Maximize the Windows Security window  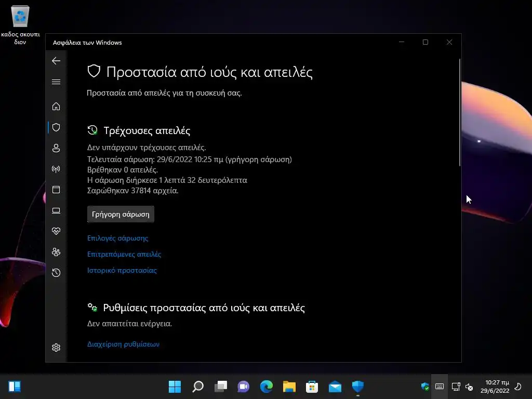pyautogui.click(x=425, y=42)
